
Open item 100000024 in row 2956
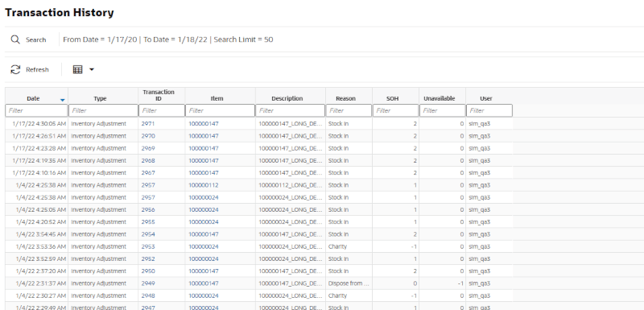[204, 210]
